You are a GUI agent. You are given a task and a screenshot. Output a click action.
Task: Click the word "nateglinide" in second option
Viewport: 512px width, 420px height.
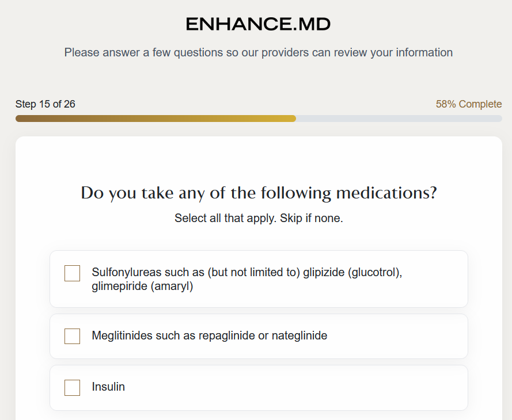[299, 335]
